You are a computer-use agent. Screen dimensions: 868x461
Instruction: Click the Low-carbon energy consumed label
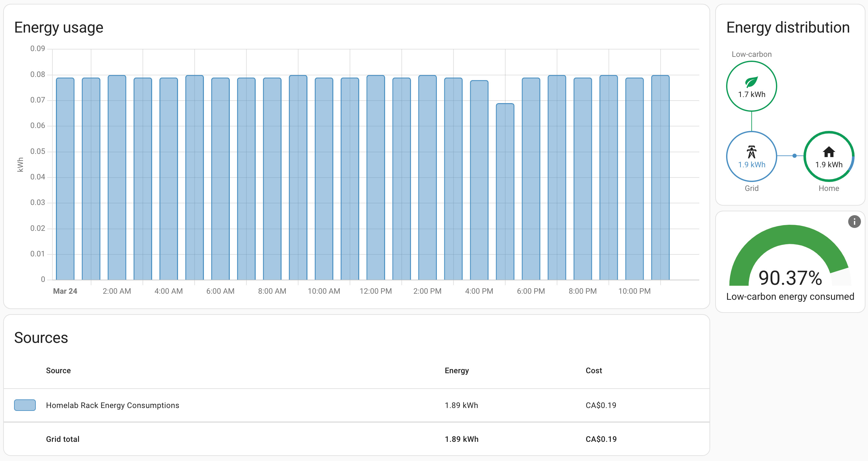(x=790, y=297)
